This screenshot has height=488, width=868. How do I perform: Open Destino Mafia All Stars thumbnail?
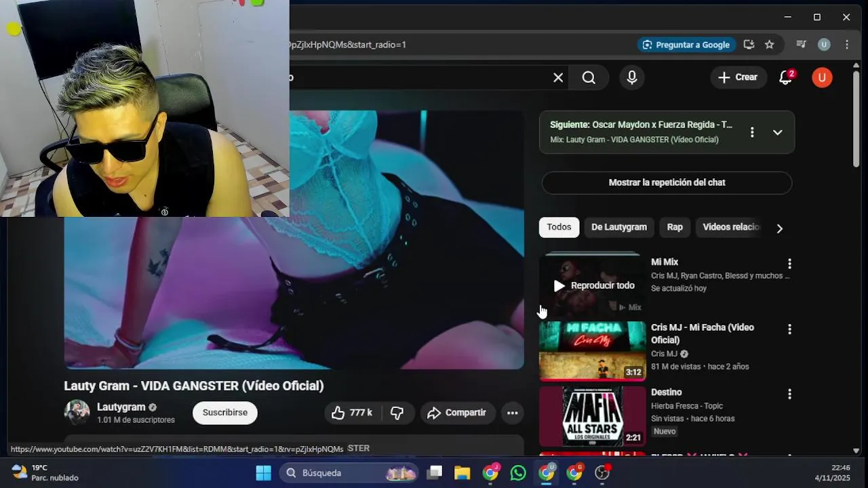point(593,416)
